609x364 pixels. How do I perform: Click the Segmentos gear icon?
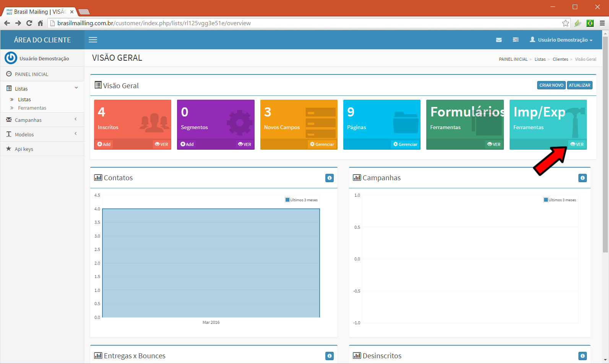(x=240, y=123)
